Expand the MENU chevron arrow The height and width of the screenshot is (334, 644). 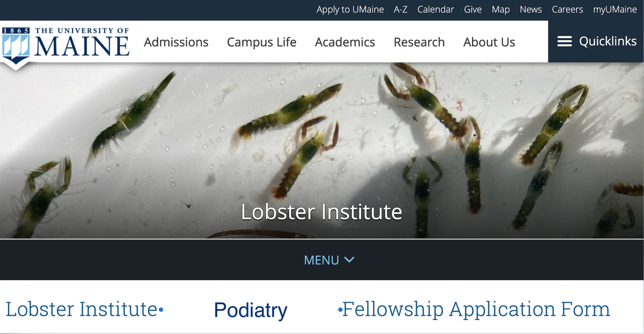349,260
